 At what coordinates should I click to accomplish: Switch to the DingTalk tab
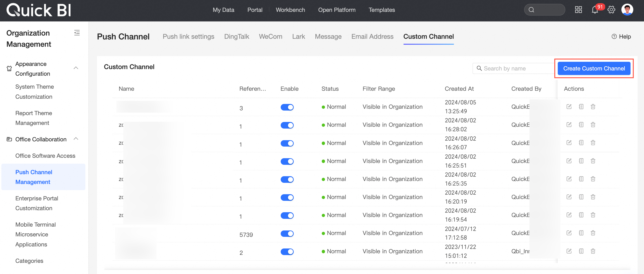236,36
